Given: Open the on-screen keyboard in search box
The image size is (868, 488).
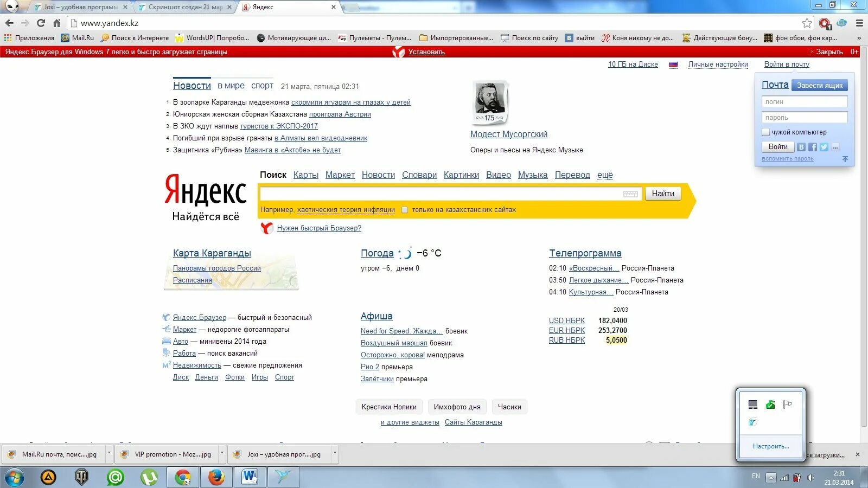Looking at the screenshot, I should 630,194.
